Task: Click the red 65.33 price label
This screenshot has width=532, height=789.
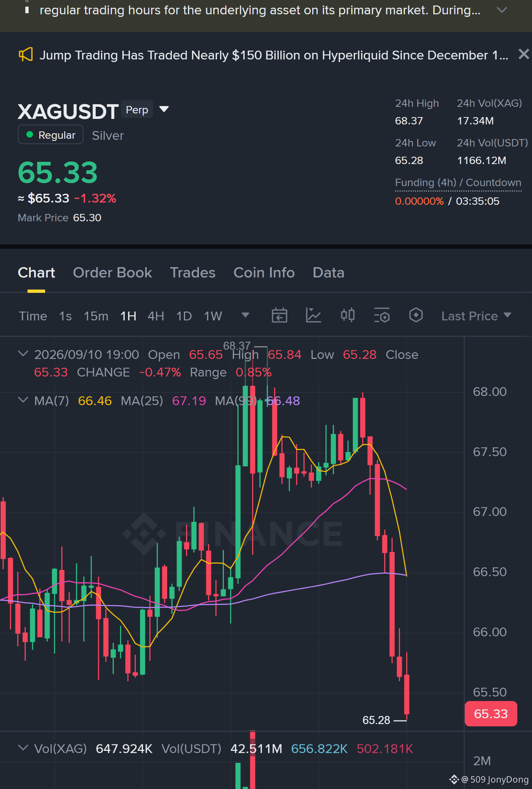Action: point(491,714)
